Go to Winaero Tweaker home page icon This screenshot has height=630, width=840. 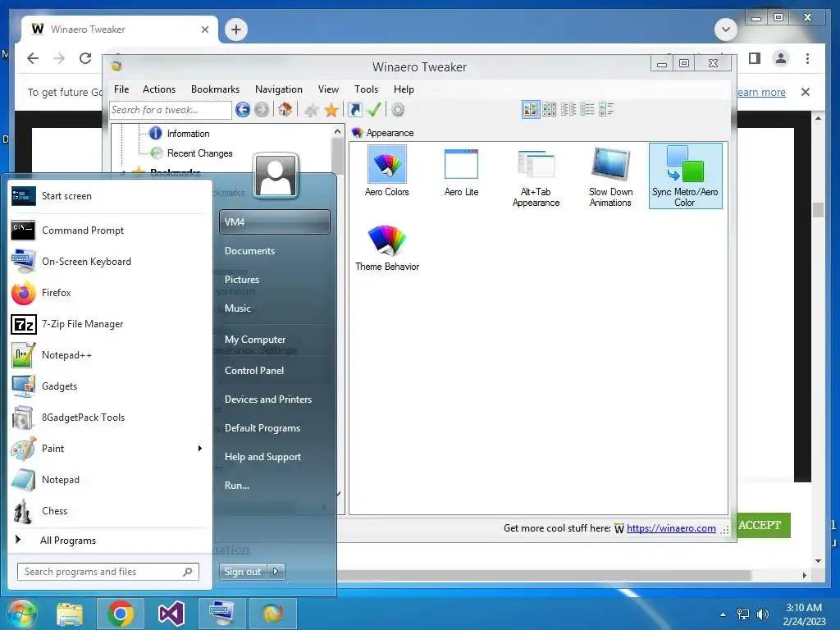[x=285, y=110]
